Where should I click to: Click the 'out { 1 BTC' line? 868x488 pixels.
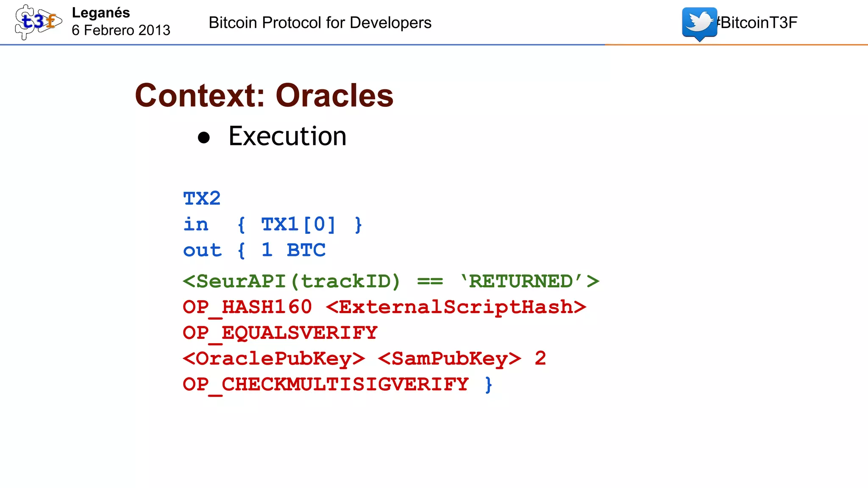pyautogui.click(x=254, y=250)
